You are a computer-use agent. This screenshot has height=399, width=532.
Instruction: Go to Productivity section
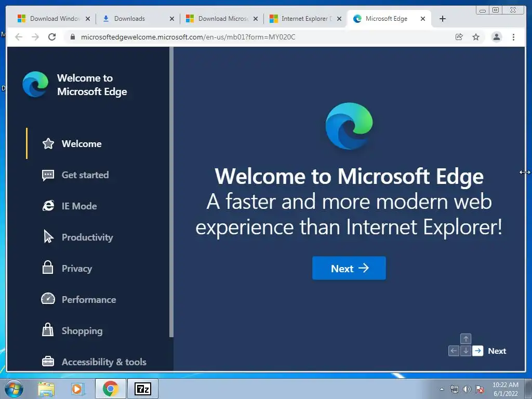coord(87,237)
